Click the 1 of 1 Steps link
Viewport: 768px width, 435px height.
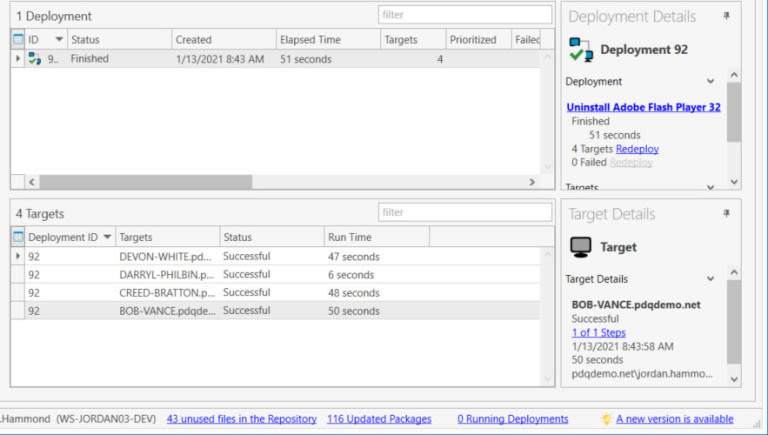click(x=599, y=333)
